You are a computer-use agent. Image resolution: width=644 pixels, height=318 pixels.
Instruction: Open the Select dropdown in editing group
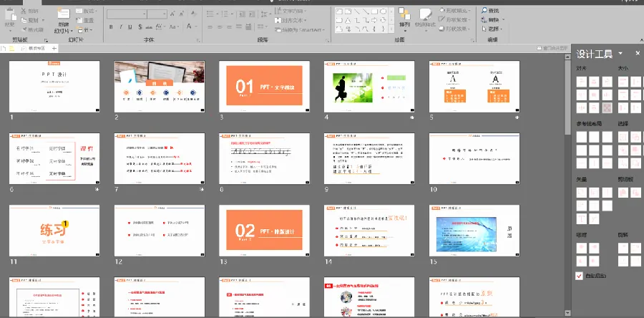pos(492,29)
